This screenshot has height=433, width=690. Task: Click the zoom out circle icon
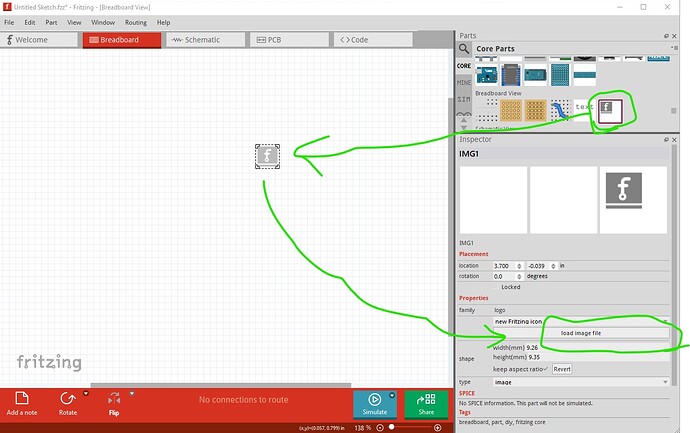(x=380, y=428)
